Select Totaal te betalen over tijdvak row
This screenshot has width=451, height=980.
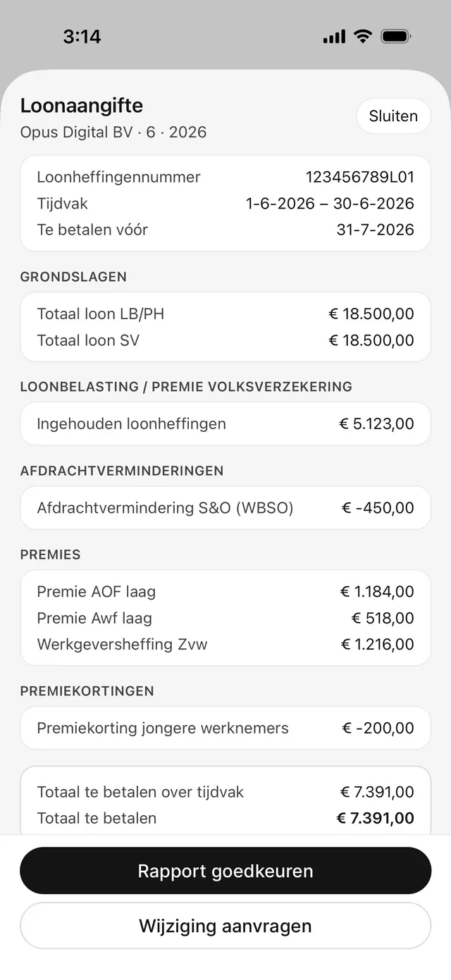[x=225, y=792]
